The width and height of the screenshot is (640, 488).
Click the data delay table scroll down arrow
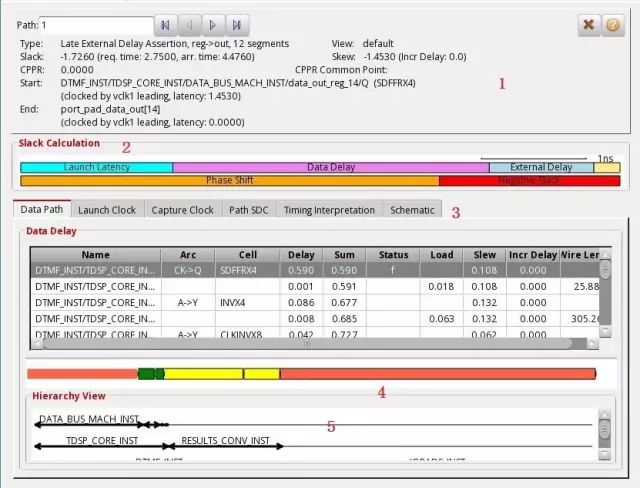(605, 332)
